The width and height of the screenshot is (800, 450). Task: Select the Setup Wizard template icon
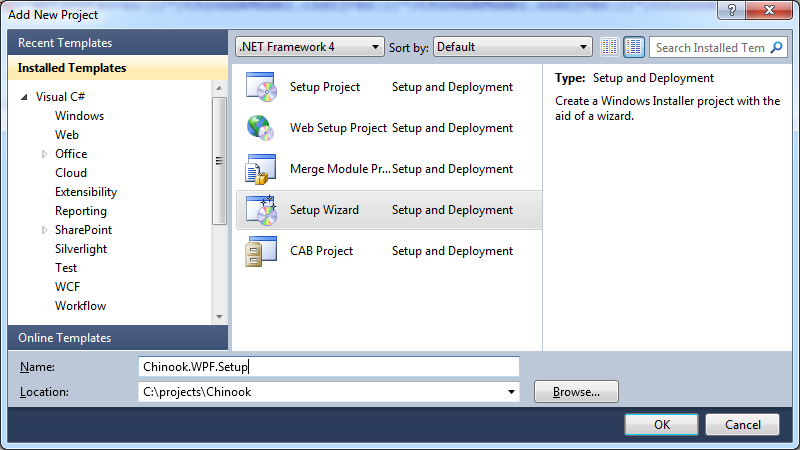coord(261,210)
